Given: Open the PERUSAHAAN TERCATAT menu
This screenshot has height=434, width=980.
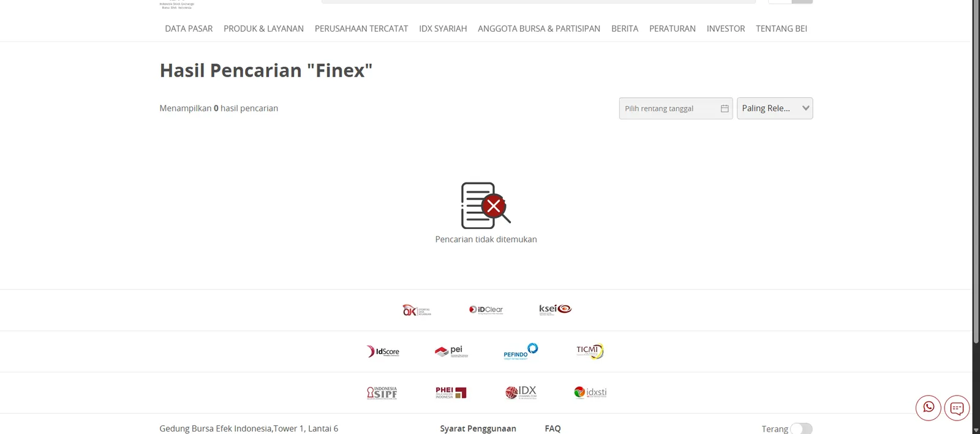Looking at the screenshot, I should click(x=361, y=29).
